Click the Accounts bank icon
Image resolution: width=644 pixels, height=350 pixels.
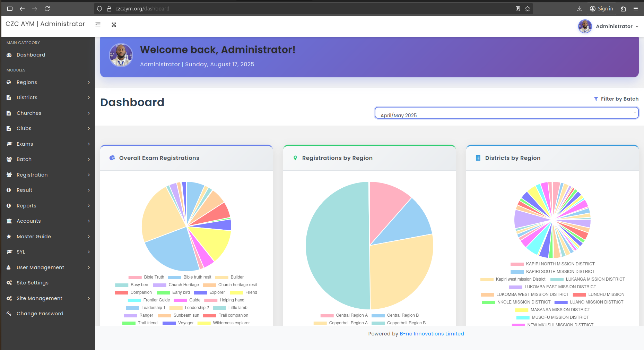click(x=9, y=221)
